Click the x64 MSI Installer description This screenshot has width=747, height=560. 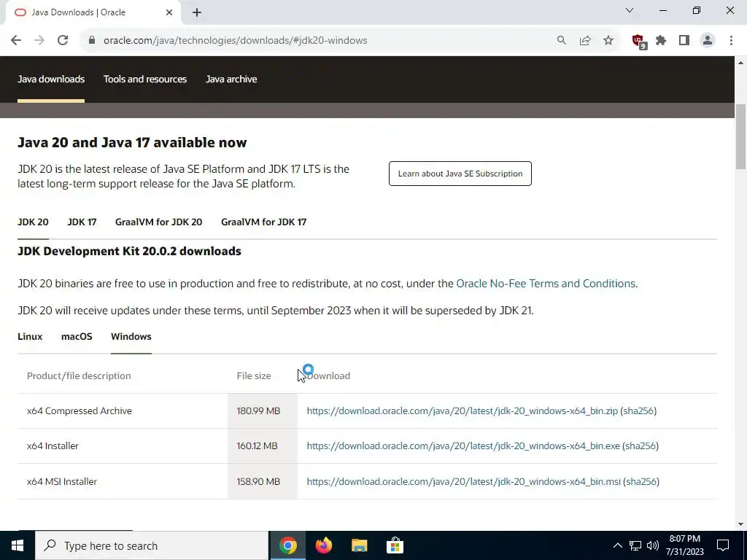[62, 481]
